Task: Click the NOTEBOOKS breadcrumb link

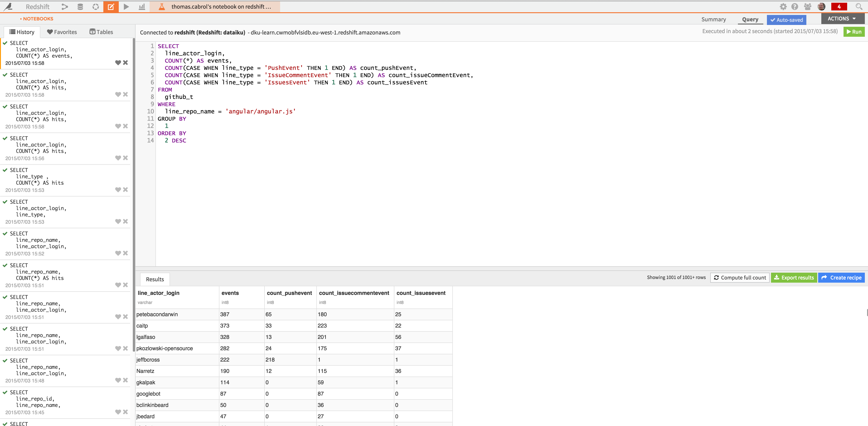Action: click(x=38, y=19)
